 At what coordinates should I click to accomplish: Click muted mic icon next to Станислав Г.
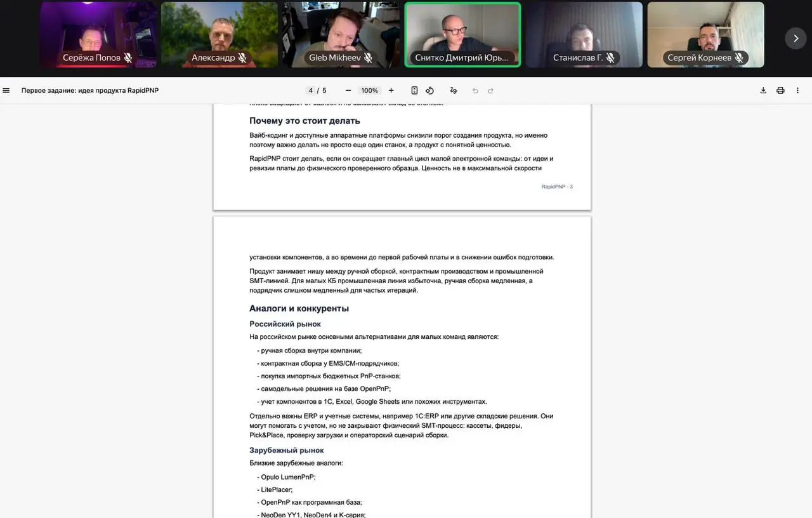click(x=610, y=58)
